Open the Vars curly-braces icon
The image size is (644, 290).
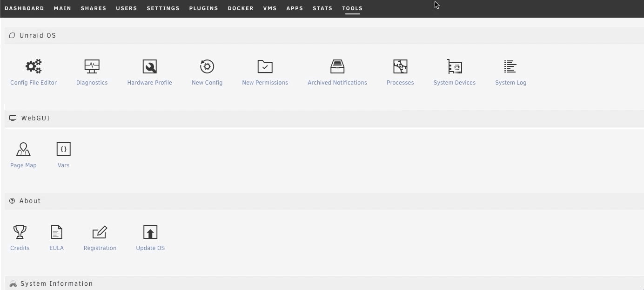(x=63, y=149)
